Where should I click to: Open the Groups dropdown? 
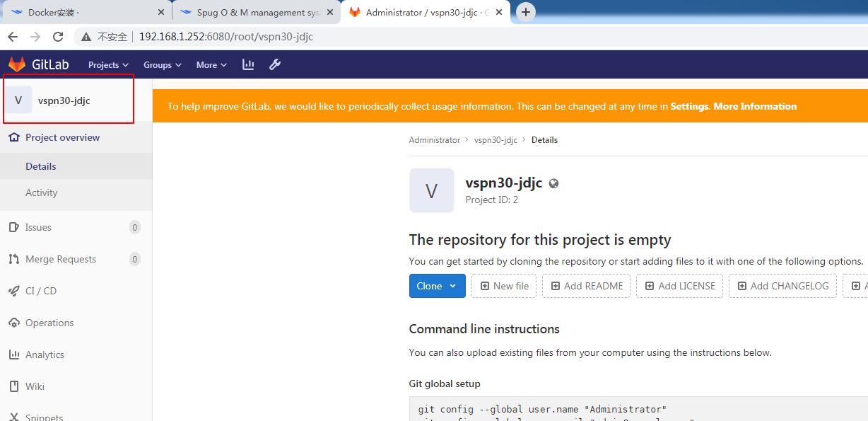coord(162,64)
